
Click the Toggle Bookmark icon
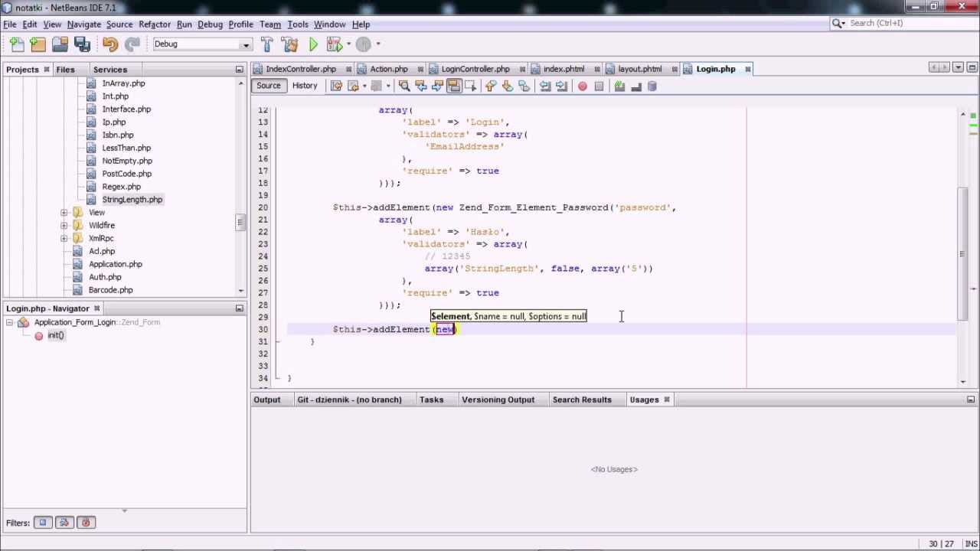(x=524, y=86)
